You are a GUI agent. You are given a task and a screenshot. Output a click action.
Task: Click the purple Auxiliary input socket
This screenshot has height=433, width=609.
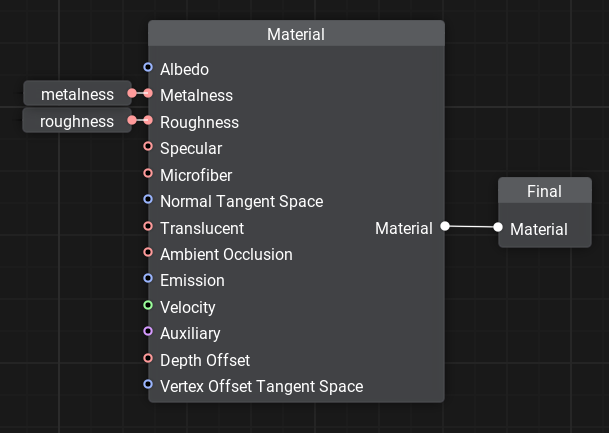click(148, 332)
